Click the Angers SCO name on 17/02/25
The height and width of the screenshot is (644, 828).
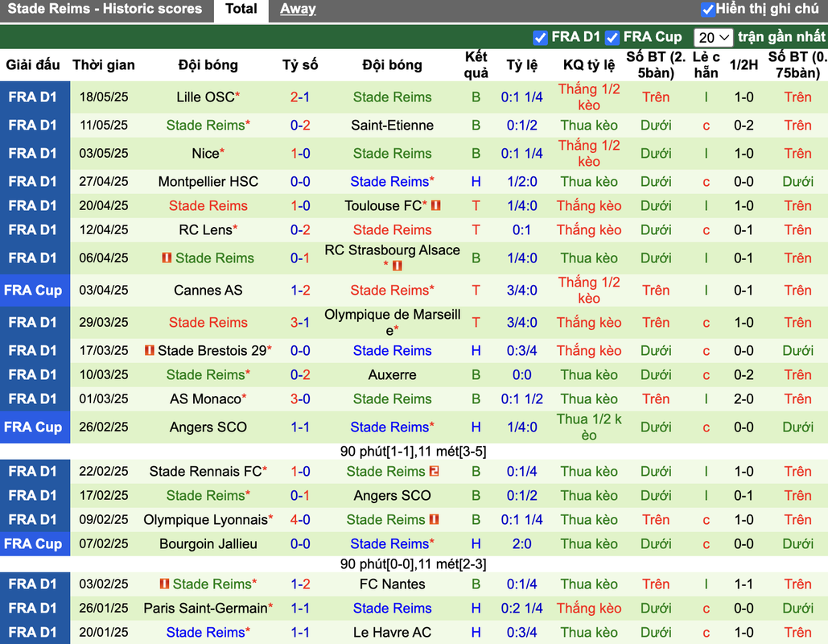393,496
